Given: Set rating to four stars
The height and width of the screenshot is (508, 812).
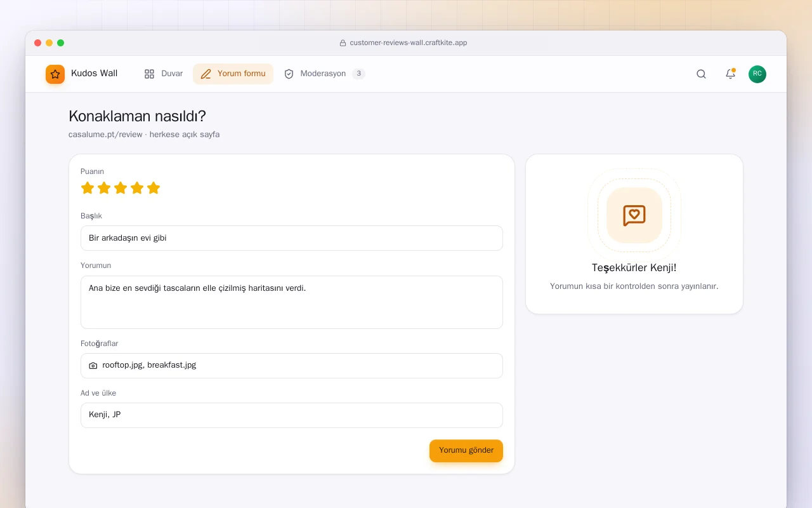Looking at the screenshot, I should coord(137,188).
